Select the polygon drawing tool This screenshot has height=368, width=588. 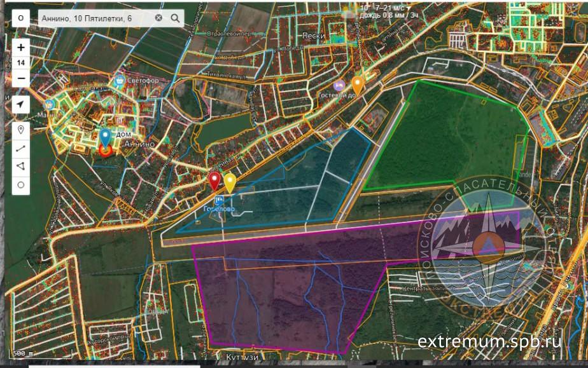point(21,167)
